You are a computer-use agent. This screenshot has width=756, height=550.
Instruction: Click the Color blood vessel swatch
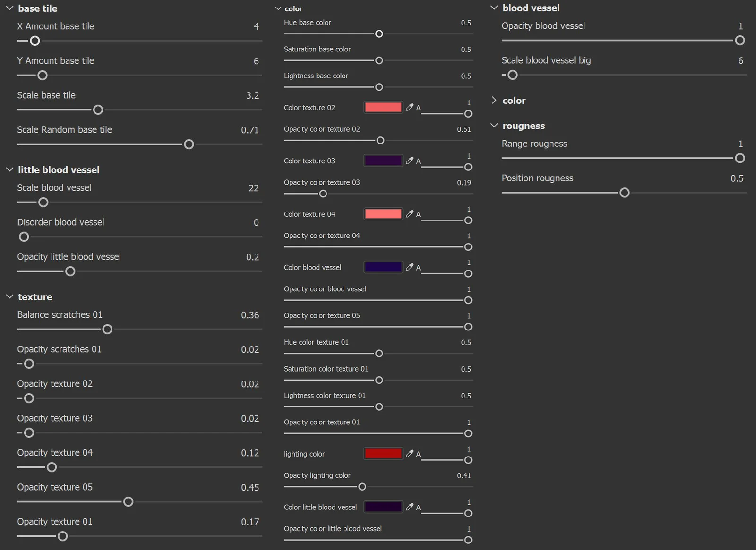point(383,267)
